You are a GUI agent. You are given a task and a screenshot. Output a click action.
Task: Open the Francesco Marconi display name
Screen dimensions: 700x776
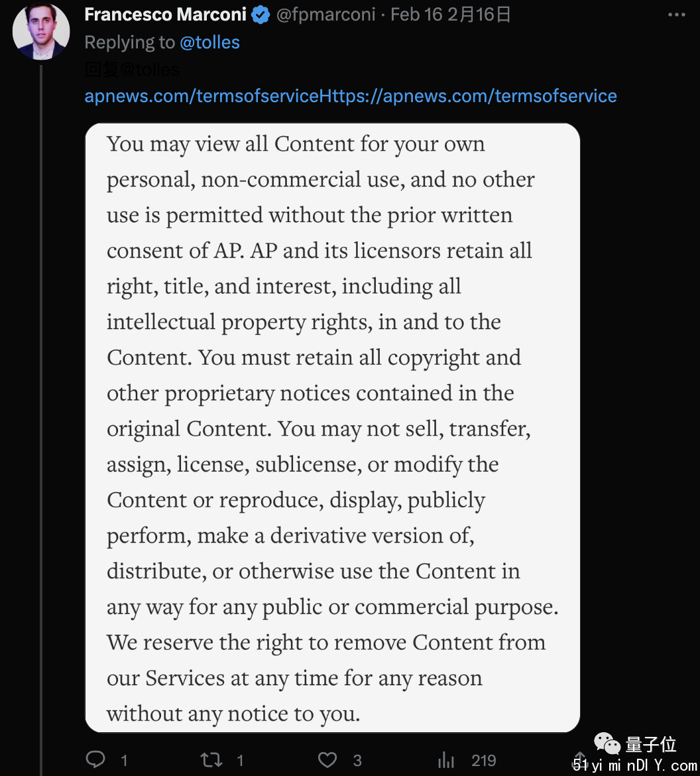(165, 15)
